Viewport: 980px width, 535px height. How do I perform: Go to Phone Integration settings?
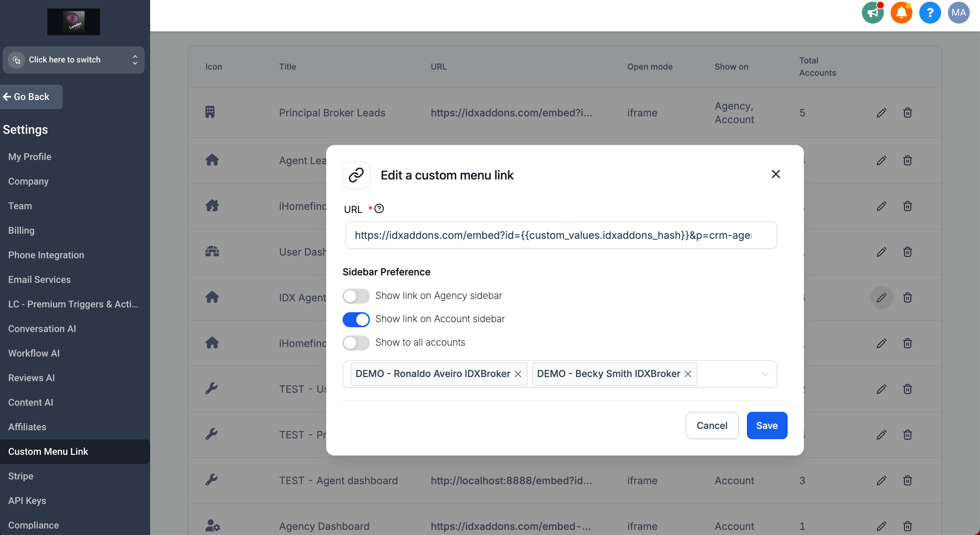(46, 255)
